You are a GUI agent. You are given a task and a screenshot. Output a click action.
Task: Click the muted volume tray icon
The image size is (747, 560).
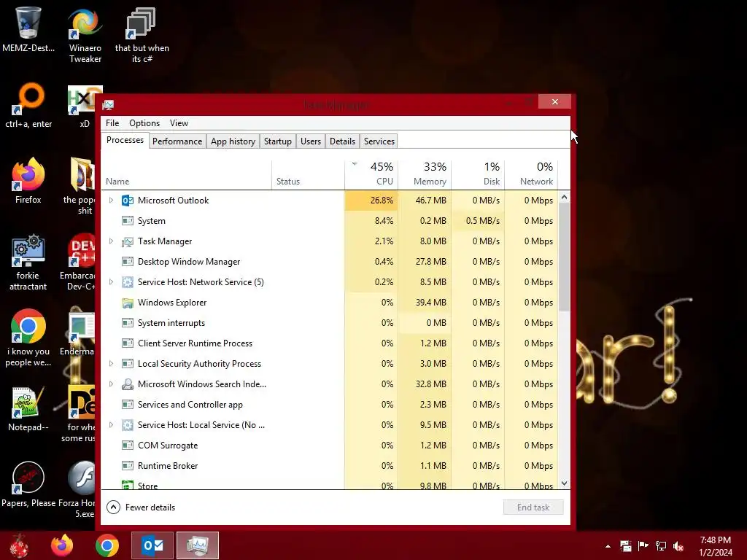click(x=678, y=546)
